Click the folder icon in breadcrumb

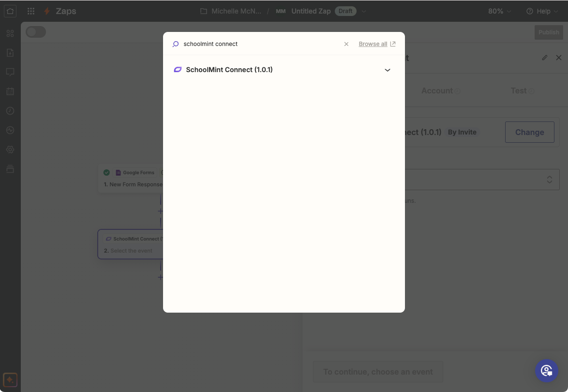point(204,11)
